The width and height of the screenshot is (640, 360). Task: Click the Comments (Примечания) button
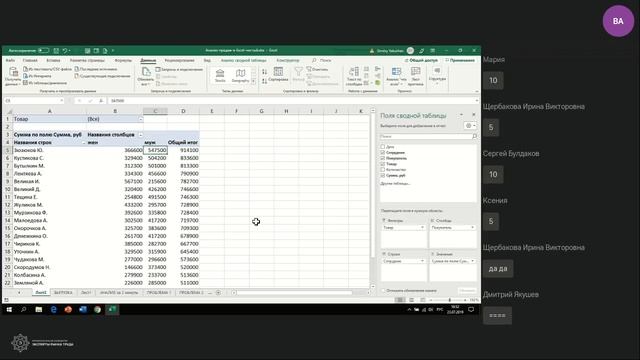(x=460, y=60)
